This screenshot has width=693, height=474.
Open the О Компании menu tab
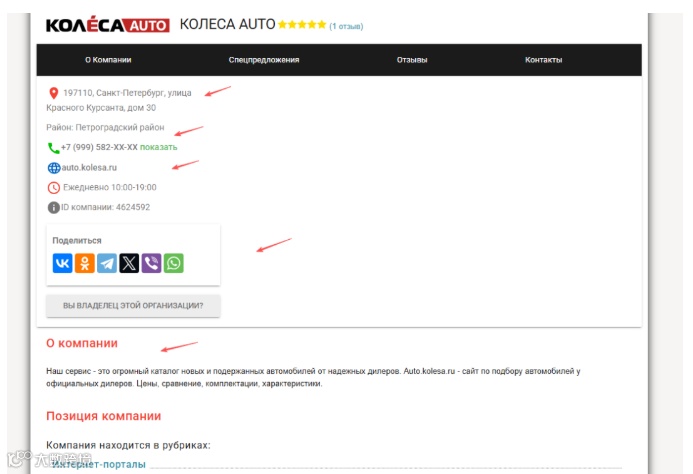click(x=108, y=60)
